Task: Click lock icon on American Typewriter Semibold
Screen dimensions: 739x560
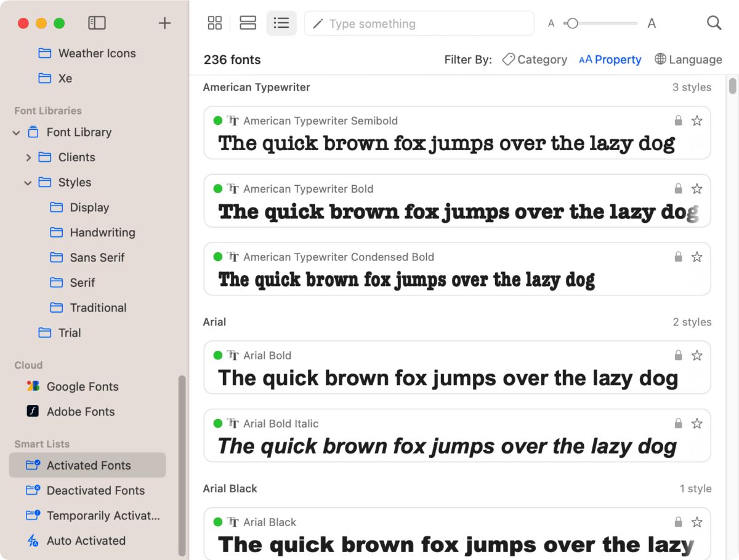Action: tap(678, 121)
